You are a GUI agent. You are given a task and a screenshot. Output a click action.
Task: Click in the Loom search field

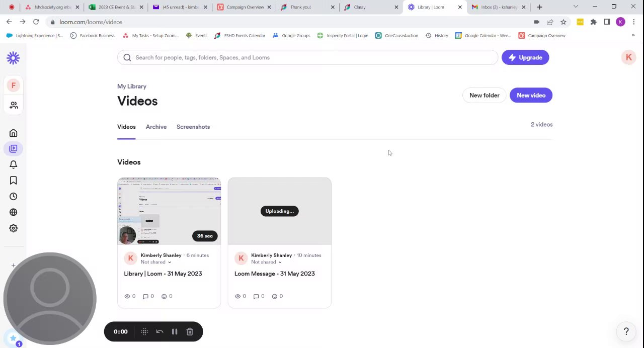pos(307,57)
